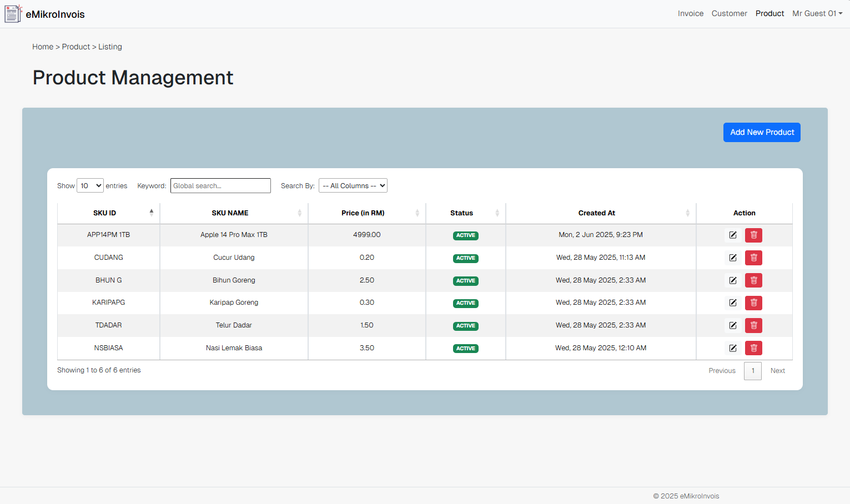The image size is (850, 504).
Task: Edit the Bihun Goreng product row
Action: coord(733,280)
